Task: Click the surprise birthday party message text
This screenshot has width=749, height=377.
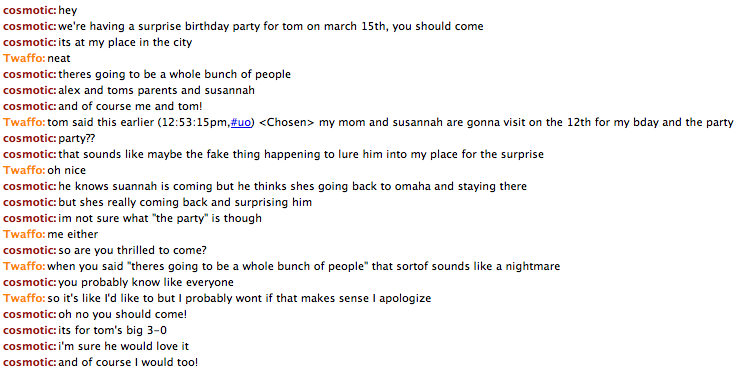Action: [x=270, y=26]
